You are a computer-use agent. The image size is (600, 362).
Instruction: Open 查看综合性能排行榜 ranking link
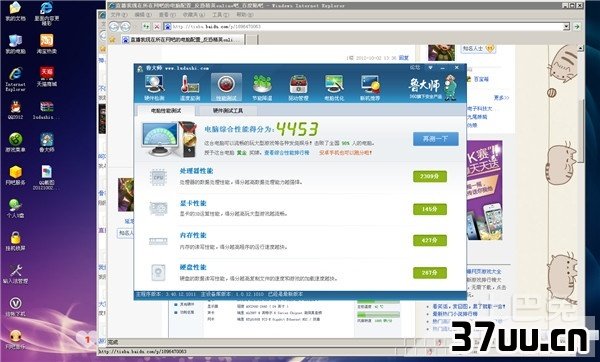(287, 153)
